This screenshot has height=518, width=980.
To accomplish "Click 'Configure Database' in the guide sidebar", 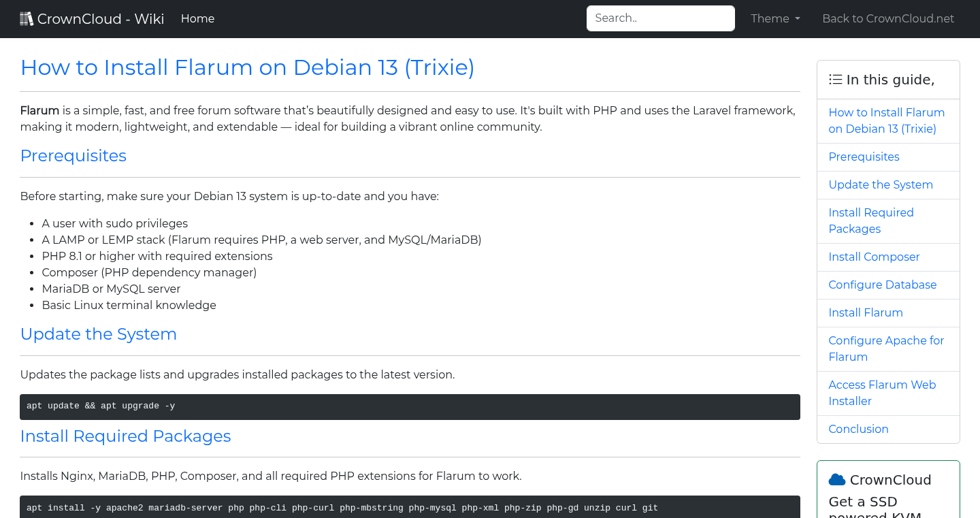I will pos(882,285).
